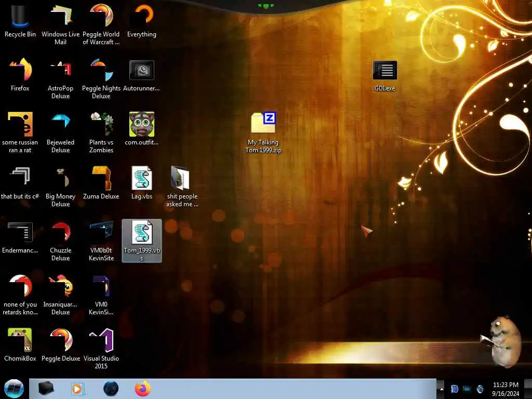Open the black folder taskbar icon
532x399 pixels.
coord(46,389)
